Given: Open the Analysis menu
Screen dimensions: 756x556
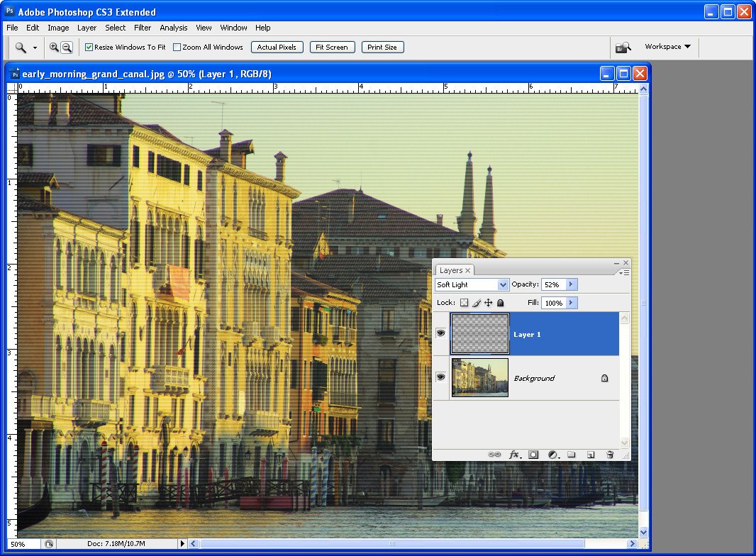Looking at the screenshot, I should click(x=174, y=28).
